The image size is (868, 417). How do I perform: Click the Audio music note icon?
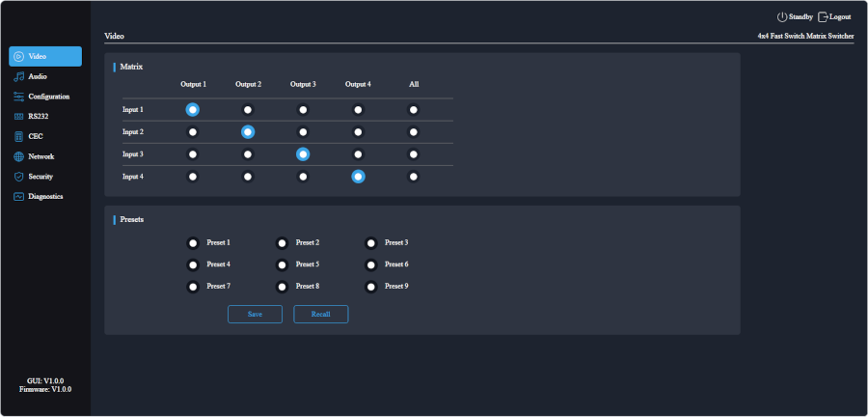click(18, 76)
